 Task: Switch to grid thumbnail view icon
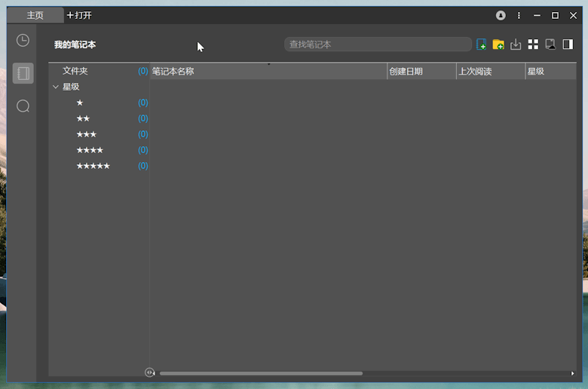[533, 44]
